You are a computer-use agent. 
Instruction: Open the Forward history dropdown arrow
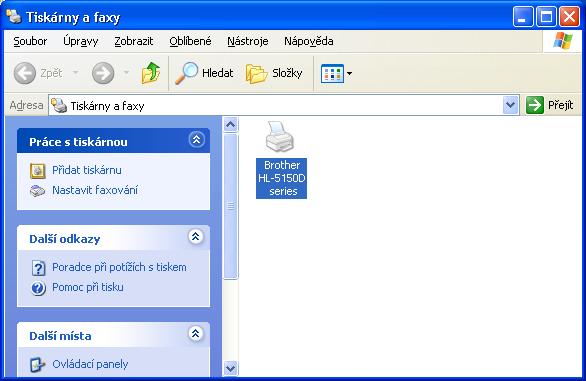point(126,72)
